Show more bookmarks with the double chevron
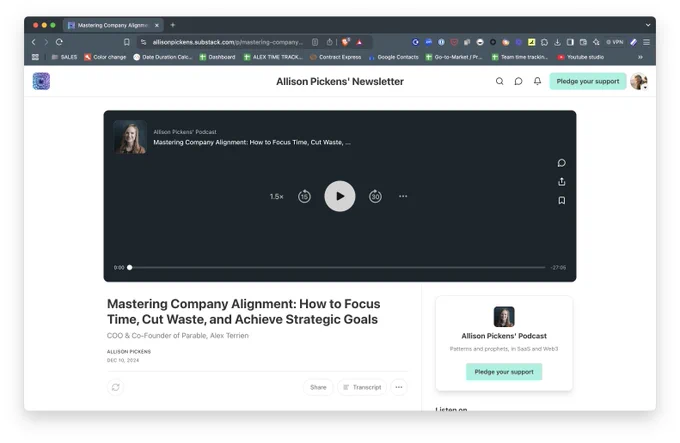This screenshot has width=680, height=443. pos(640,57)
